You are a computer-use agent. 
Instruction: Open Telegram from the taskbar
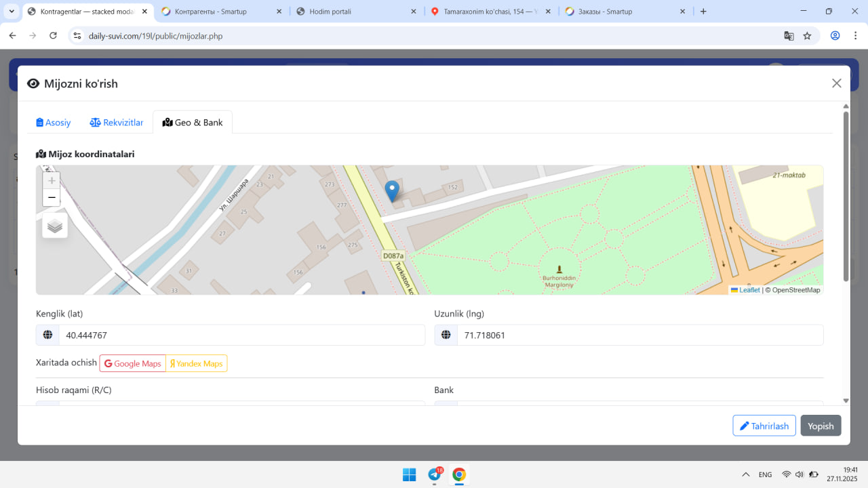click(435, 474)
